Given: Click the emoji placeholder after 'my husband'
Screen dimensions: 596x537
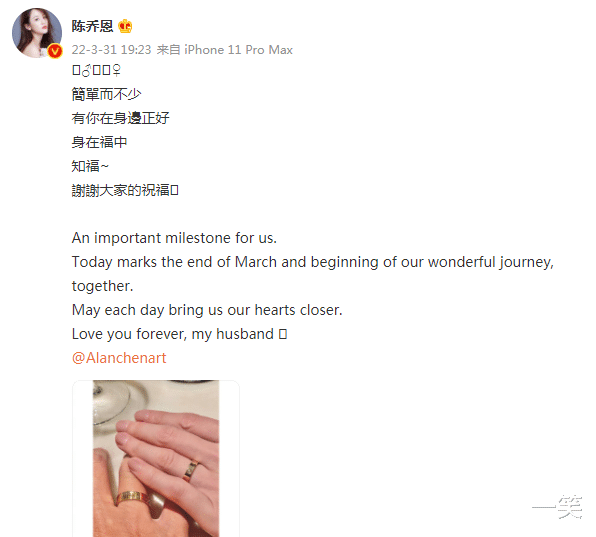Looking at the screenshot, I should 283,334.
